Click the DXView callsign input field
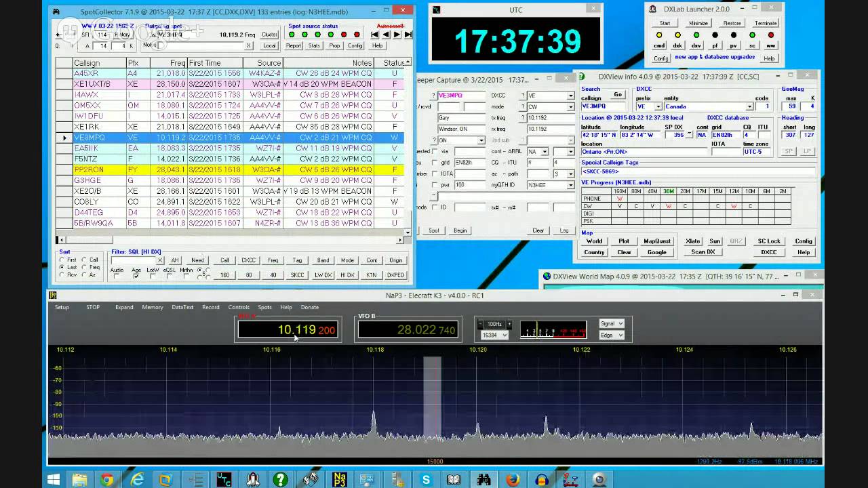This screenshot has width=868, height=488. pos(604,106)
